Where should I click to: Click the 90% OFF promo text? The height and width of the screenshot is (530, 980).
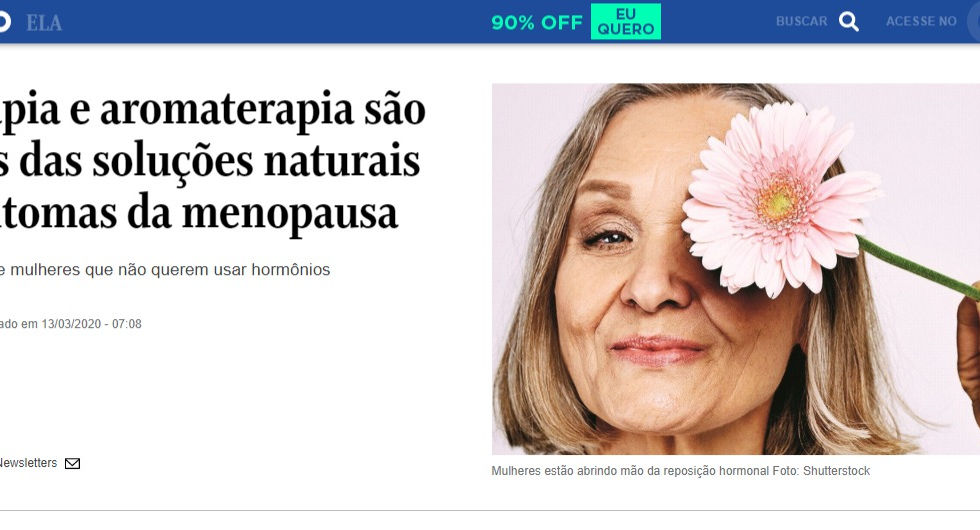(x=537, y=22)
